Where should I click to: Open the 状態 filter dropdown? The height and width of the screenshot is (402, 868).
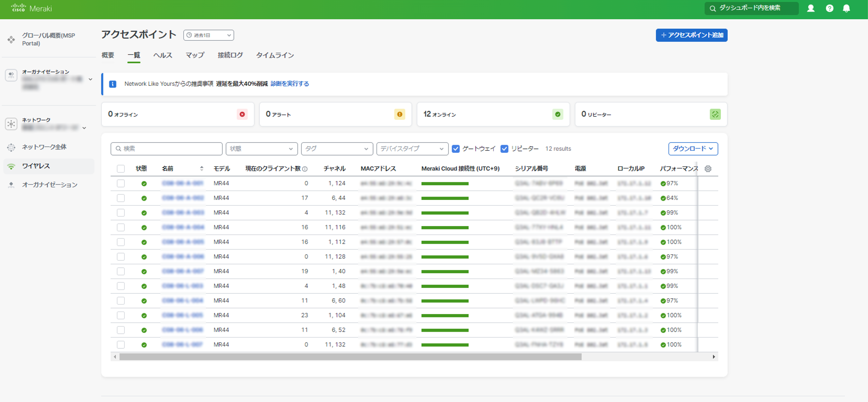point(262,149)
